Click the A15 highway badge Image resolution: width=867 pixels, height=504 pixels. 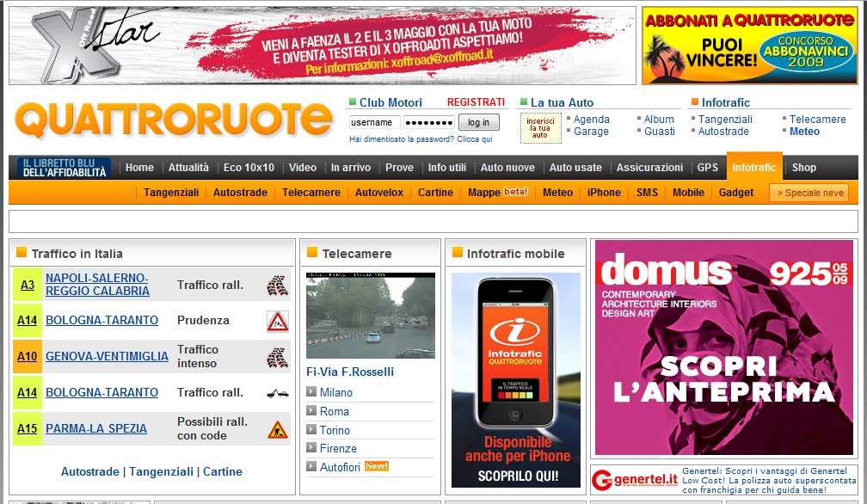[x=28, y=428]
